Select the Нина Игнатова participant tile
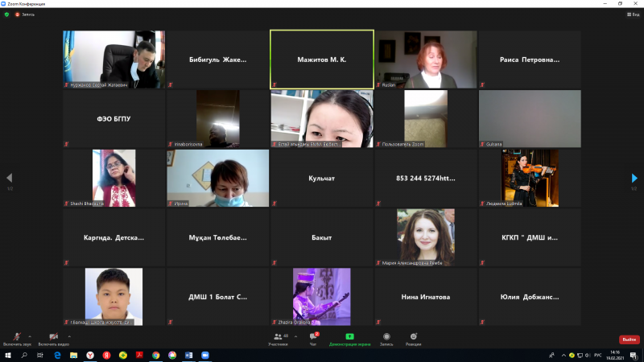This screenshot has width=644, height=362. pyautogui.click(x=425, y=297)
